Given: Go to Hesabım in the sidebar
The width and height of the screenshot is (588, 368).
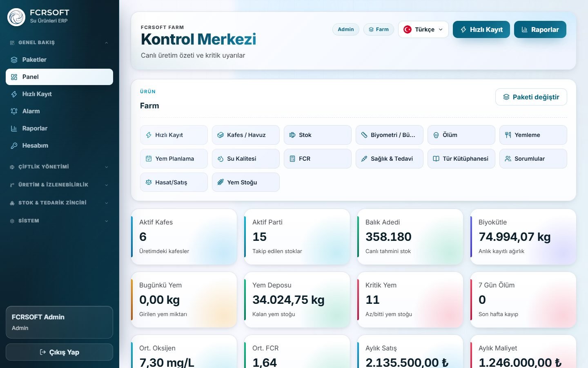Looking at the screenshot, I should point(59,146).
